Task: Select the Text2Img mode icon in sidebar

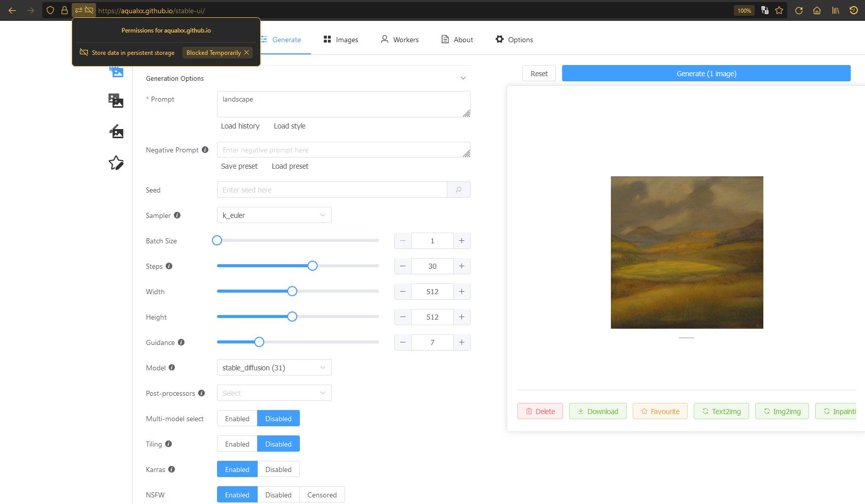Action: coord(116,71)
